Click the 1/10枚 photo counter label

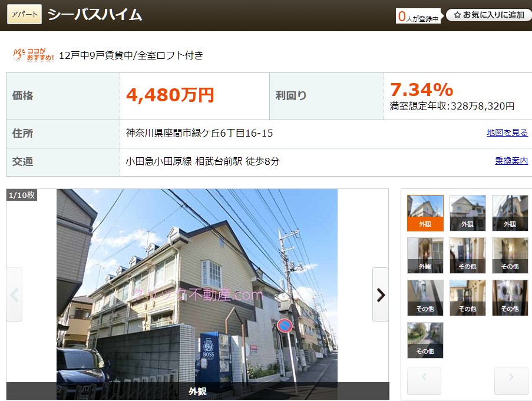(x=22, y=195)
